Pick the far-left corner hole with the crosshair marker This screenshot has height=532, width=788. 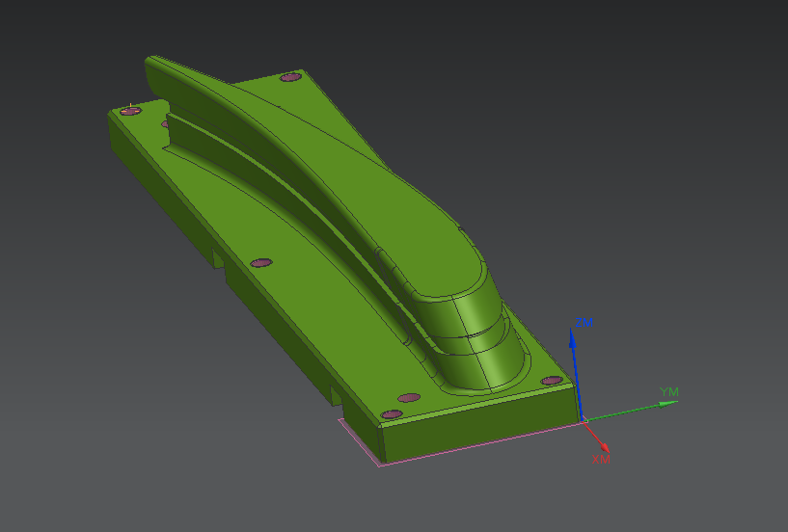(130, 111)
